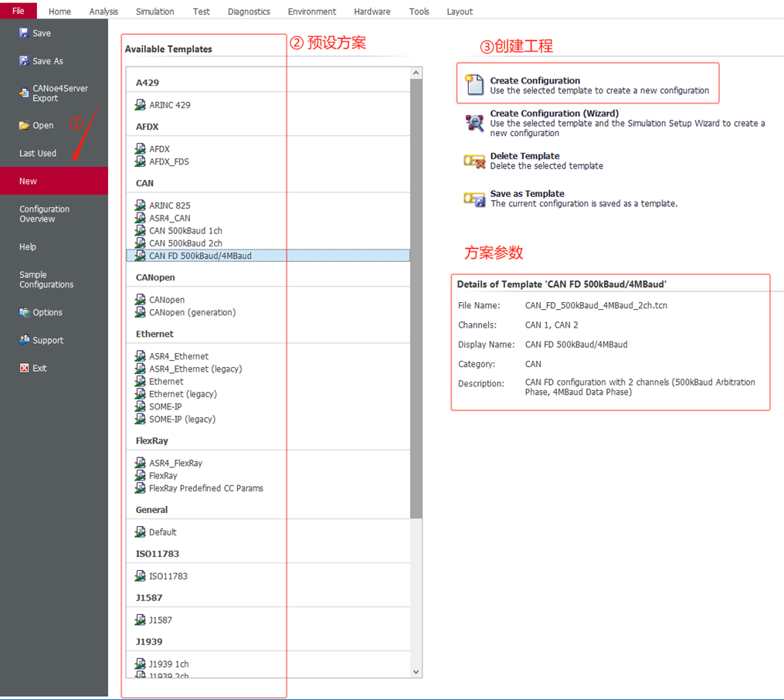Image resolution: width=784 pixels, height=700 pixels.
Task: Click the ISO11783 template icon
Action: point(141,576)
